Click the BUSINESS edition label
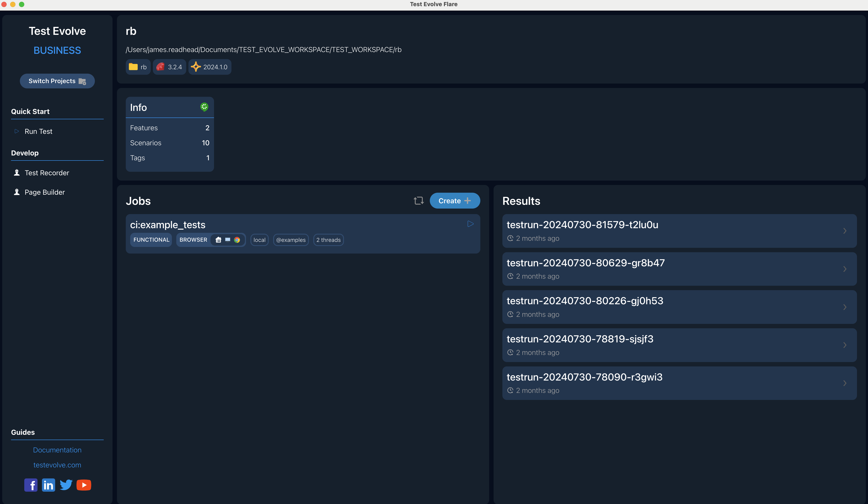The width and height of the screenshot is (868, 504). coord(57,50)
